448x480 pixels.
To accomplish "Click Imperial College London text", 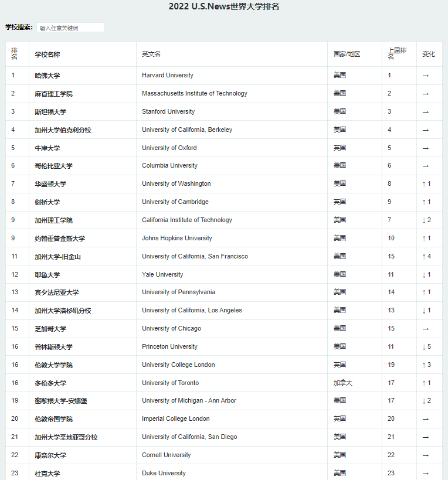I will (176, 419).
